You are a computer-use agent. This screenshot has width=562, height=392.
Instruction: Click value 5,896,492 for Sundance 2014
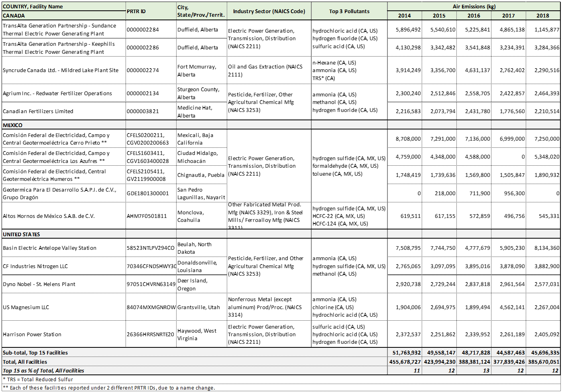tap(408, 29)
